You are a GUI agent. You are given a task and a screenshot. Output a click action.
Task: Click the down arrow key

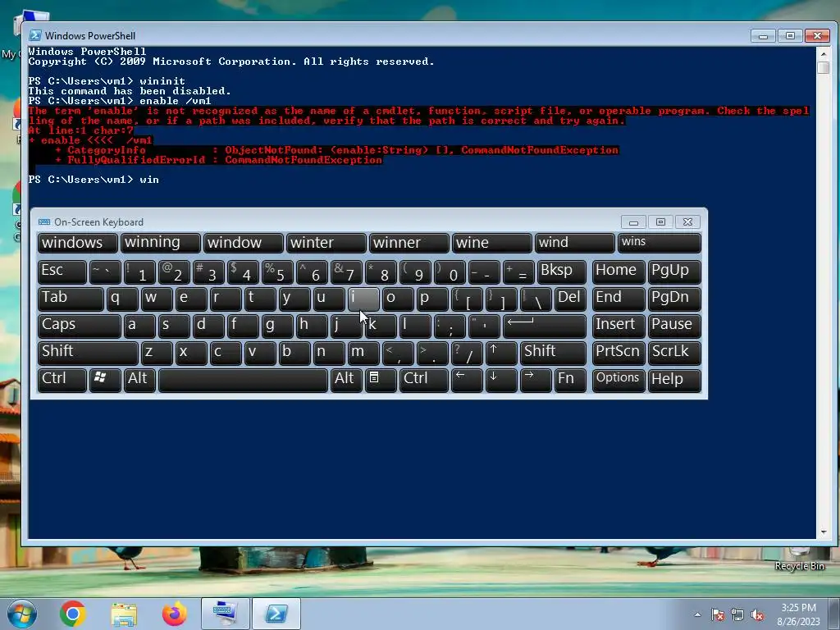tap(501, 380)
